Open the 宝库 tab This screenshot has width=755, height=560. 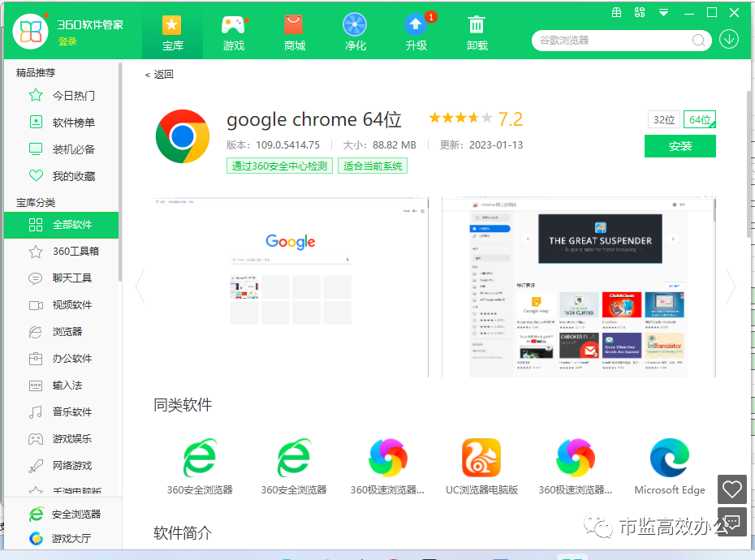click(172, 32)
